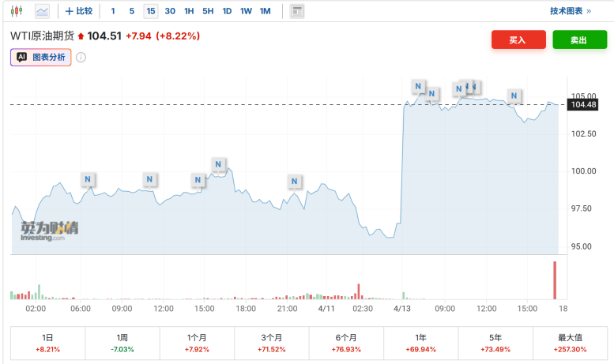This screenshot has width=614, height=364.
Task: Click the green 卖出 sell button
Action: [x=579, y=40]
